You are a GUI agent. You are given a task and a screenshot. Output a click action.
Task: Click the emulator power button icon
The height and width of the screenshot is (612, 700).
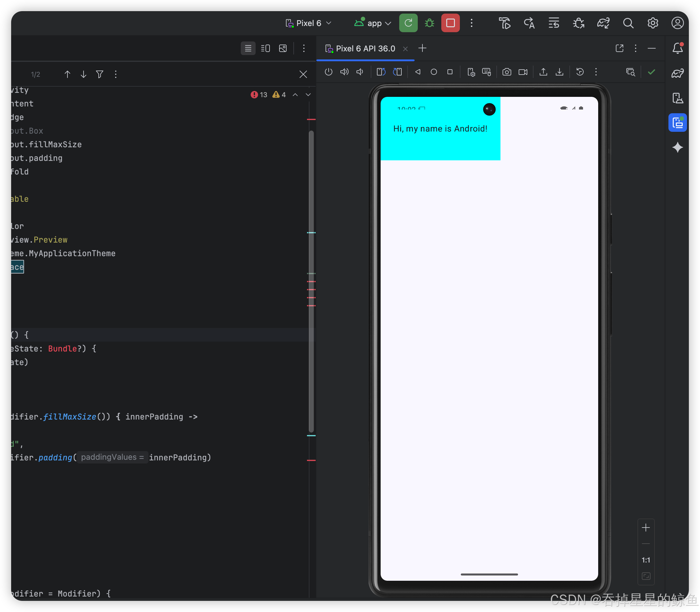tap(328, 72)
